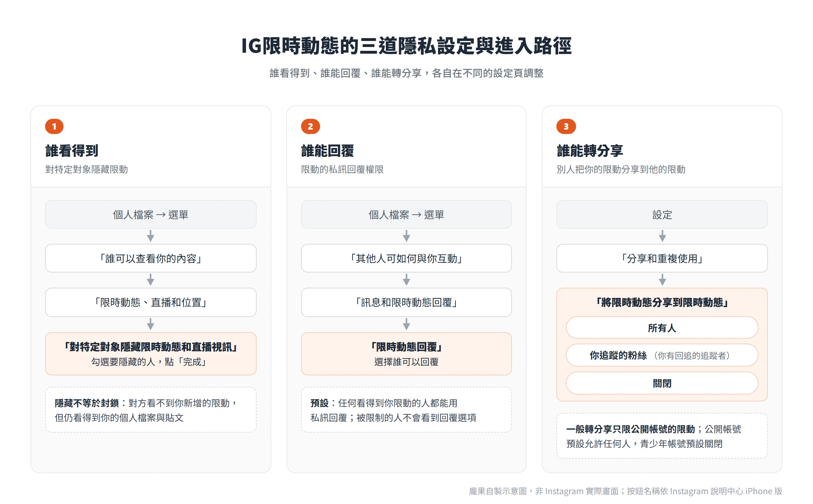Click the heading "誰看得到"
Image resolution: width=813 pixels, height=504 pixels.
pos(72,151)
